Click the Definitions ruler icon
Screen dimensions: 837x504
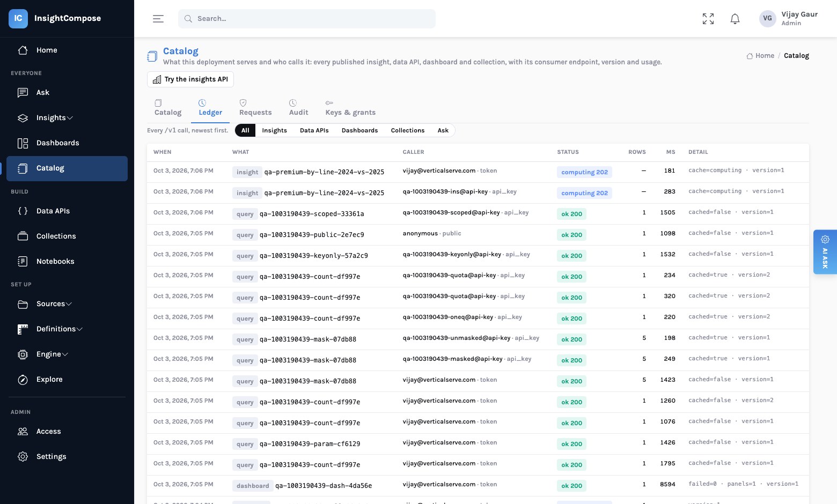(23, 329)
